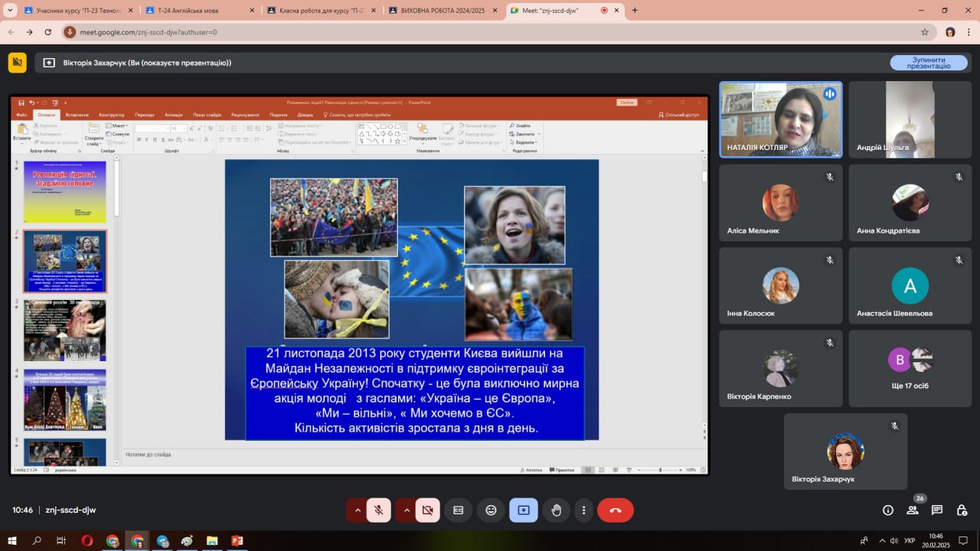Screen dimensions: 980x551
Task: Open host controls lock icon
Action: coord(962,510)
